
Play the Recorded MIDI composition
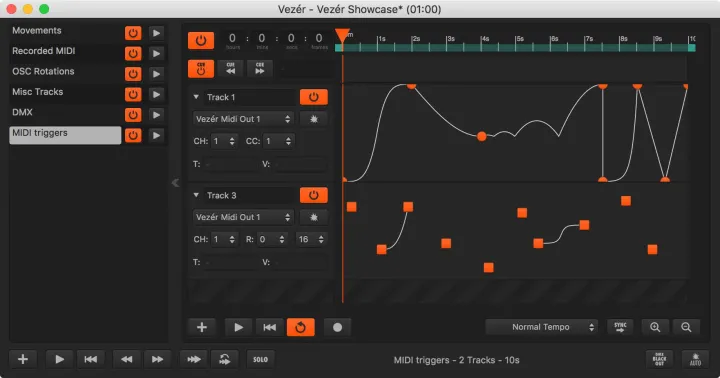[157, 54]
